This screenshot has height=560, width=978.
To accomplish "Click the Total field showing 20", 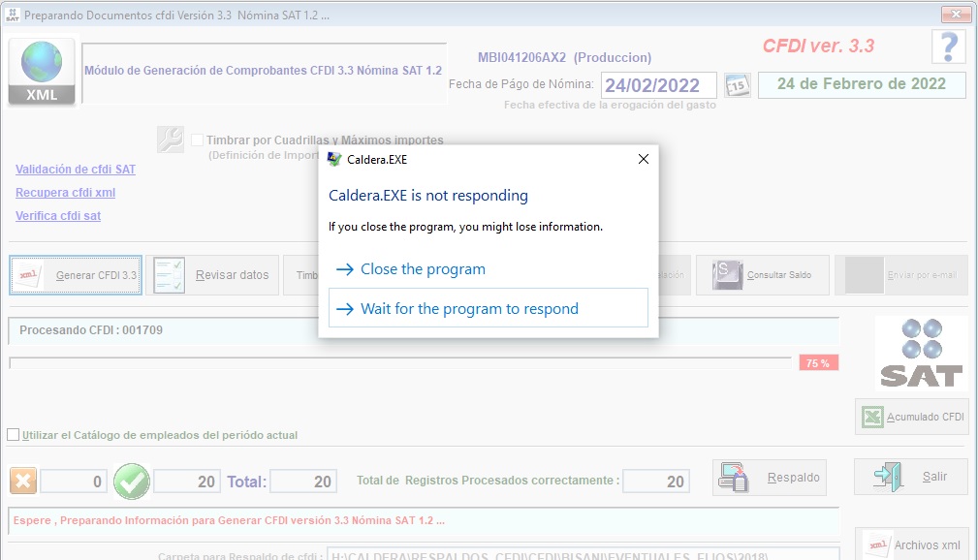I will coord(303,482).
